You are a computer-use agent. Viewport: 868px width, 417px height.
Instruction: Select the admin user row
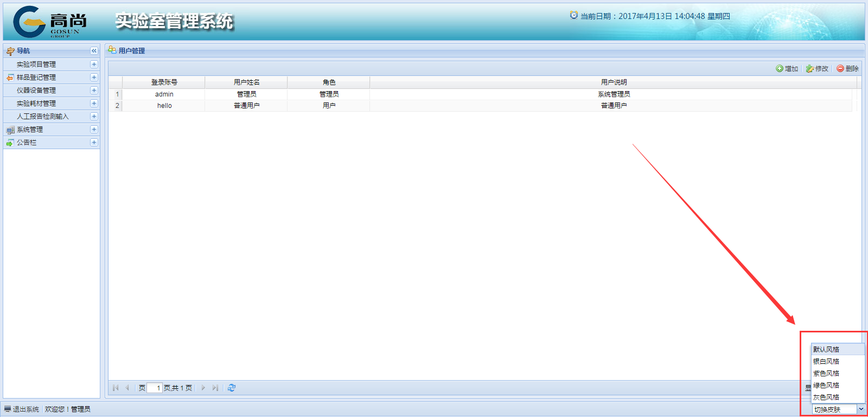164,94
